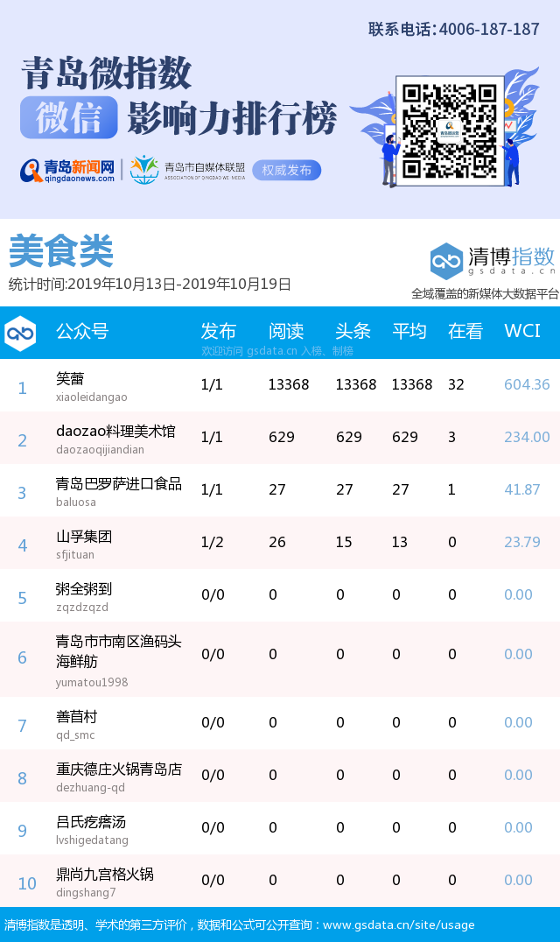Screen dimensions: 560x942
Task: Click the 重庆德庄火锅青岛店 account name
Action: (119, 770)
